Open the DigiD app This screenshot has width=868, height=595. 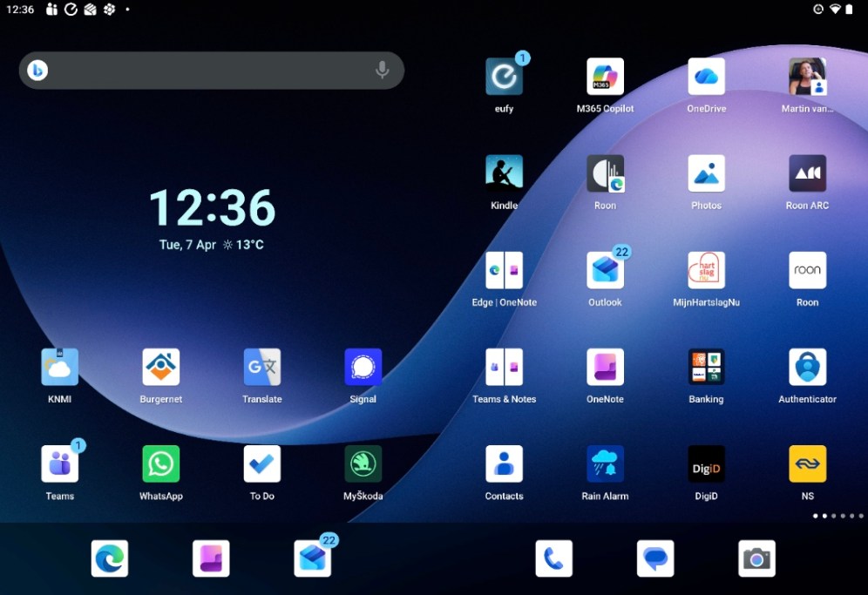[706, 464]
